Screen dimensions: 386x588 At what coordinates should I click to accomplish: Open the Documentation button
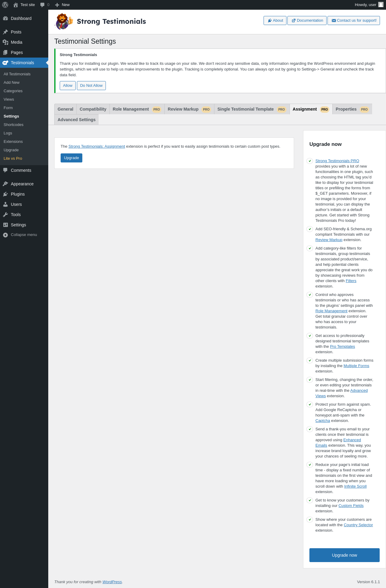[x=307, y=20]
